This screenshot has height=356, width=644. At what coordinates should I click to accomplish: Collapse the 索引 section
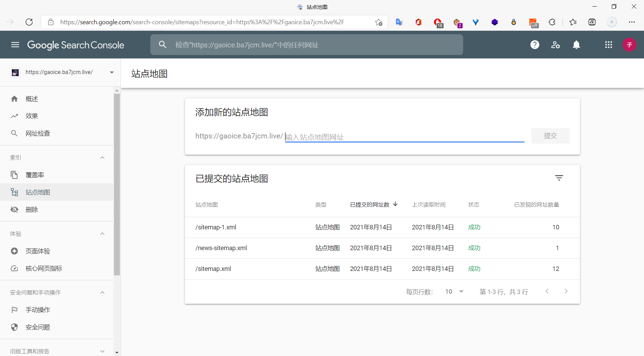[102, 158]
